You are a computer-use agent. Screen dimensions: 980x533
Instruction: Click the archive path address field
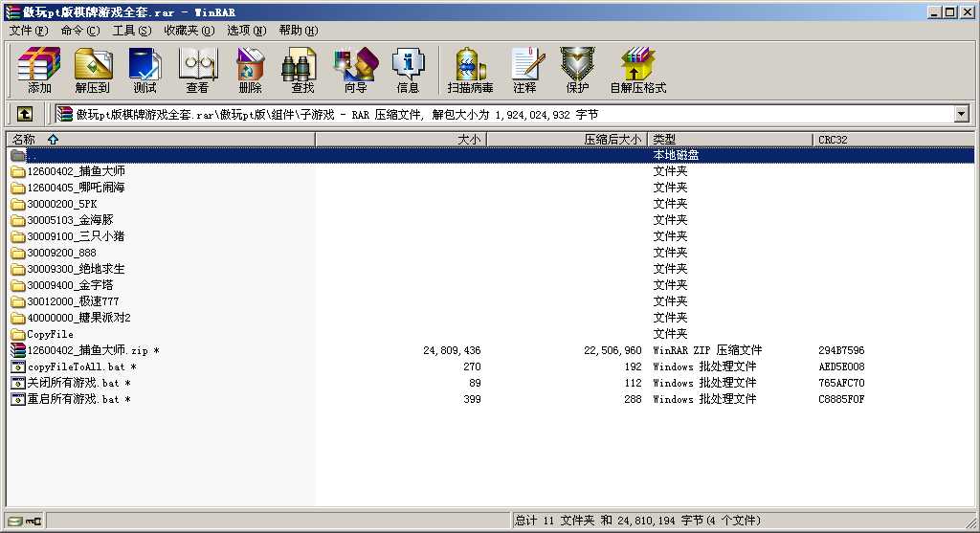click(513, 114)
